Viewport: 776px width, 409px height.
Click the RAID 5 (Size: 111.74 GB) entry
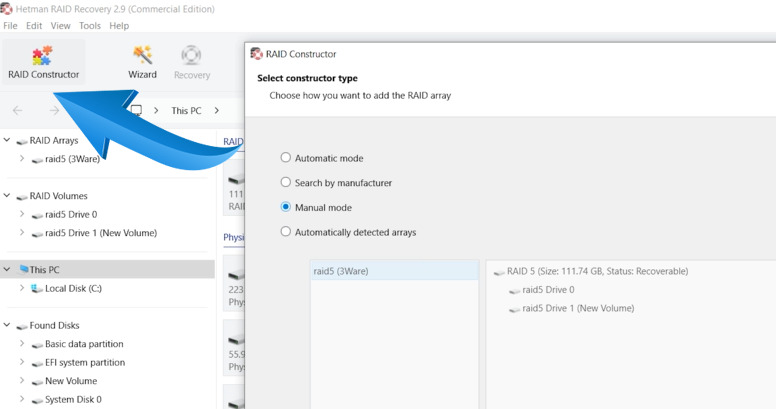click(x=597, y=271)
